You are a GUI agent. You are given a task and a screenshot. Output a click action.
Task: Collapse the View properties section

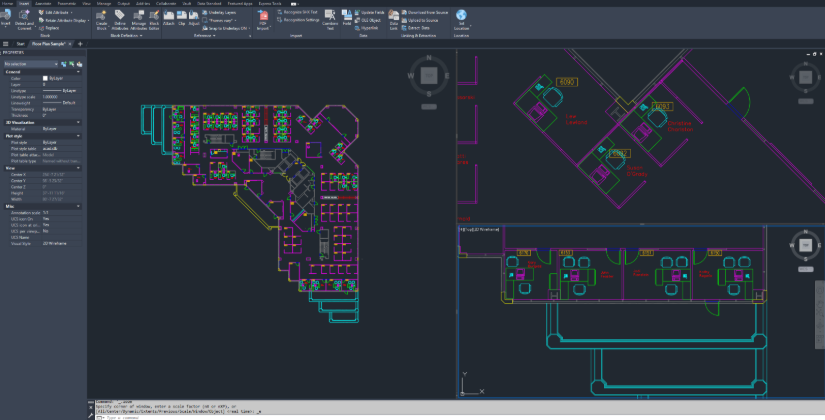pos(78,168)
